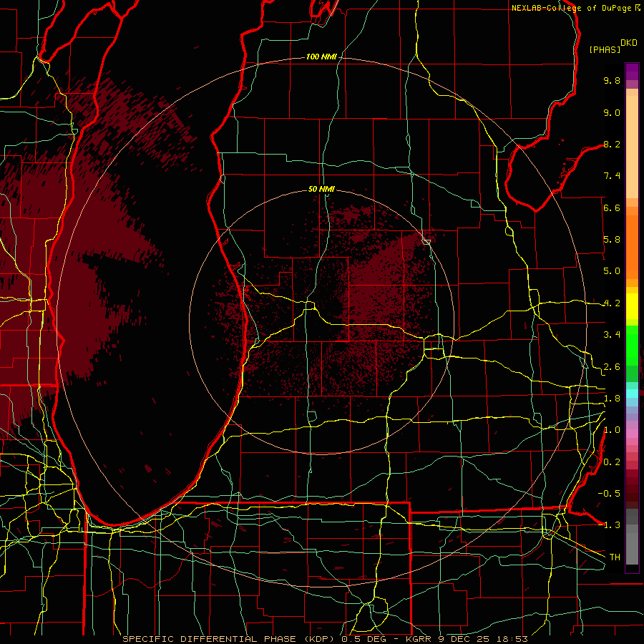This screenshot has width=644, height=644.
Task: Click the 1.8 legend value
Action: (612, 399)
